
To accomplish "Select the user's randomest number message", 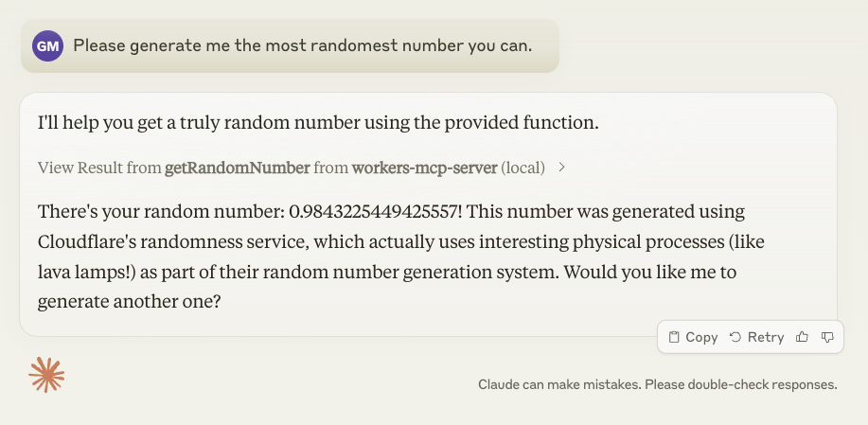I will pyautogui.click(x=302, y=45).
